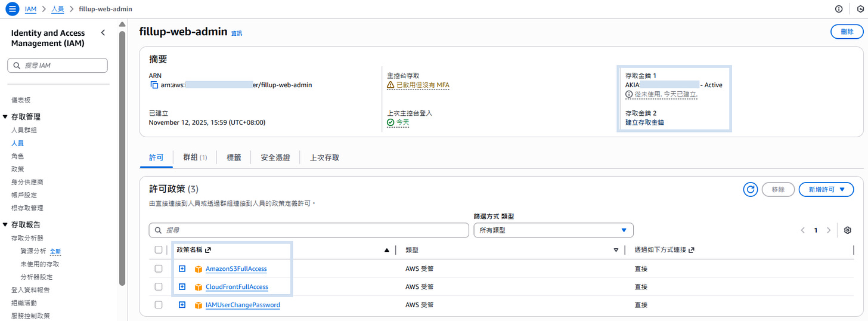868x321 pixels.
Task: Click the 人員 breadcrumb link
Action: (58, 9)
